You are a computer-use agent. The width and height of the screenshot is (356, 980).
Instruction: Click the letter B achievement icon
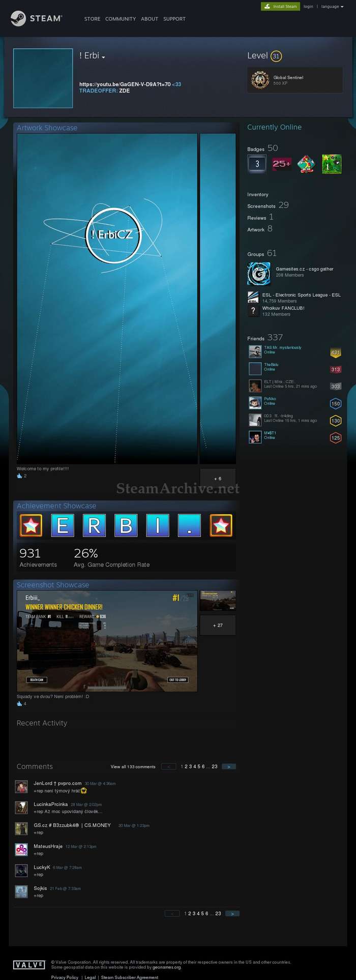[x=126, y=525]
